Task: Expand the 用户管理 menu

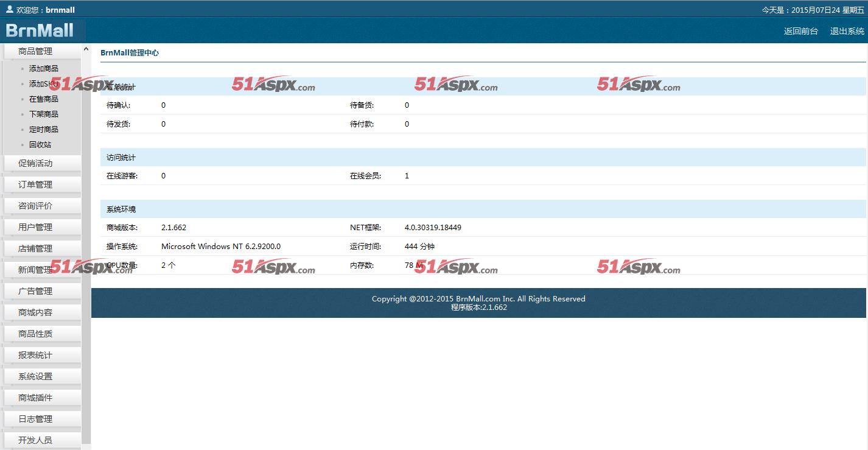Action: 35,227
